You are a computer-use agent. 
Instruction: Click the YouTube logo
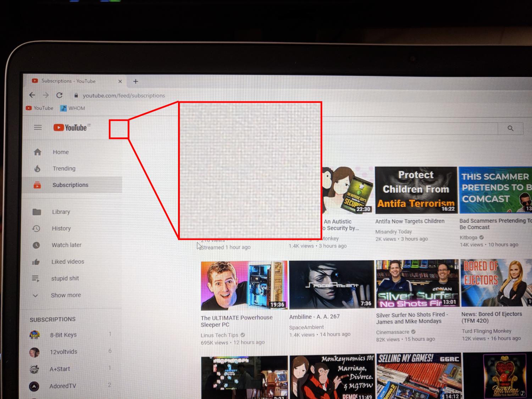(x=71, y=128)
